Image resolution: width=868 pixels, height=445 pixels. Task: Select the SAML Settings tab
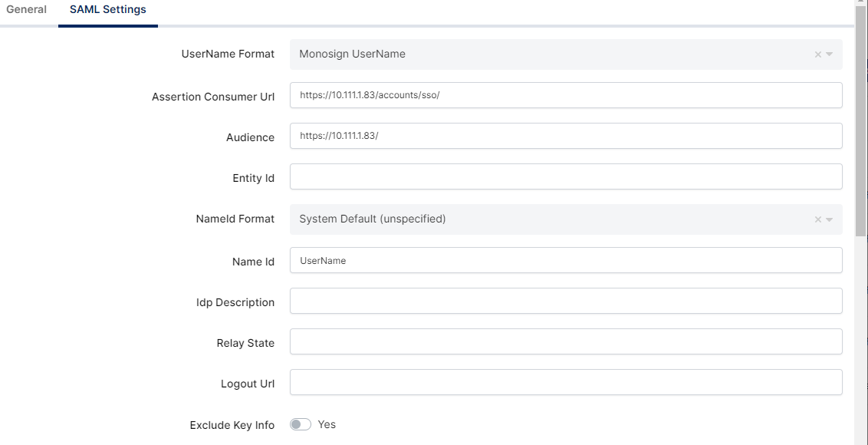pyautogui.click(x=107, y=10)
